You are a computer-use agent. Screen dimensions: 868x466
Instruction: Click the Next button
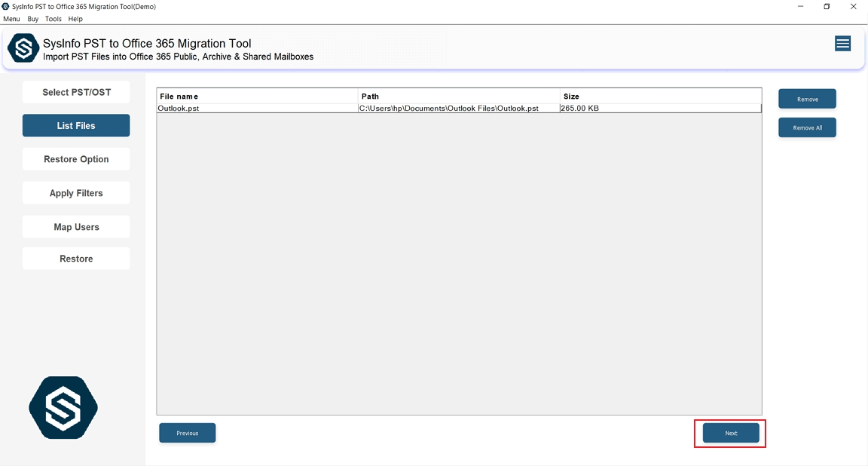[x=731, y=433]
